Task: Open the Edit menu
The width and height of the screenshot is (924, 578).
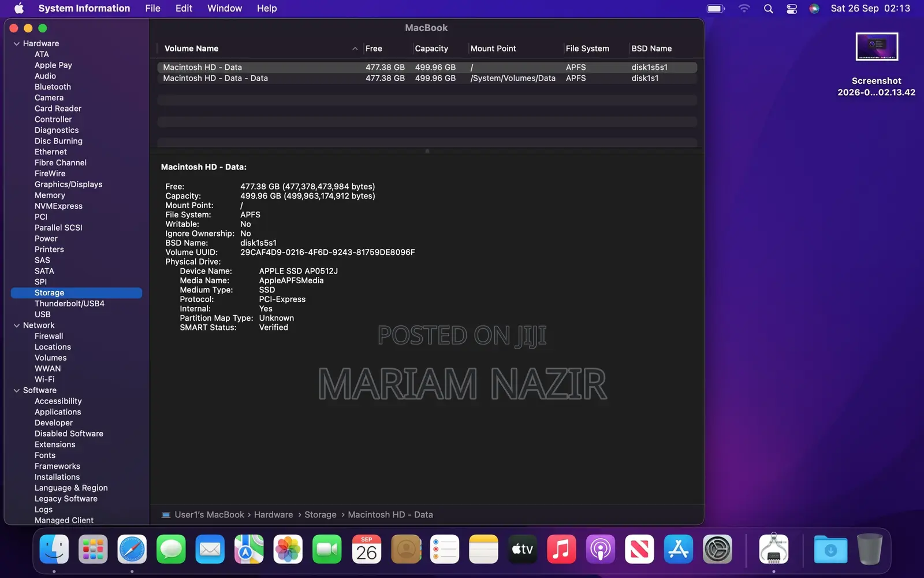Action: [184, 8]
